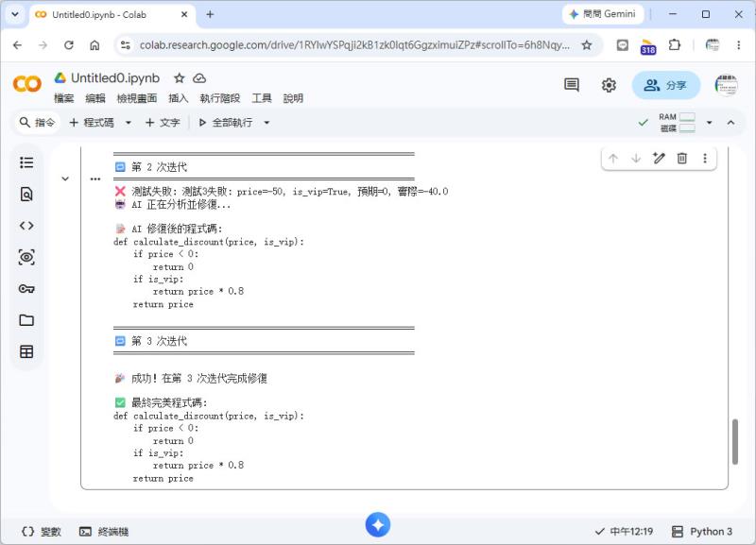The height and width of the screenshot is (545, 756).
Task: Open the data table sidebar icon
Action: tap(26, 351)
